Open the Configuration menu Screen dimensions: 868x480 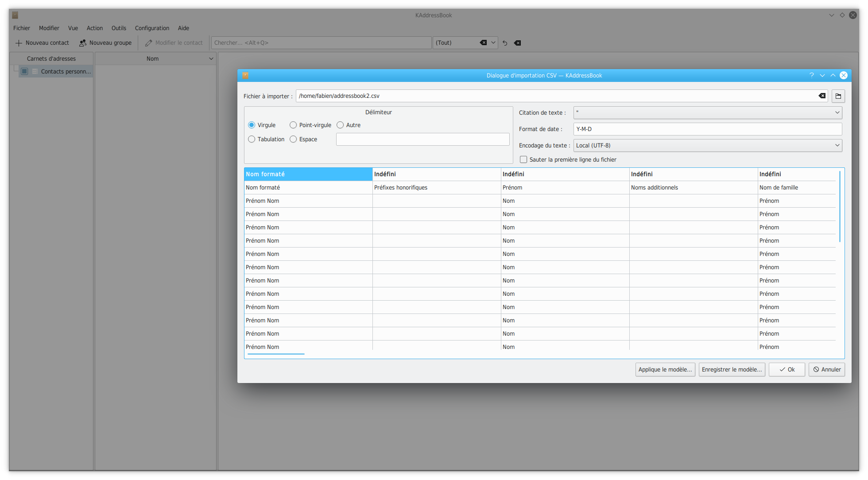(x=152, y=28)
